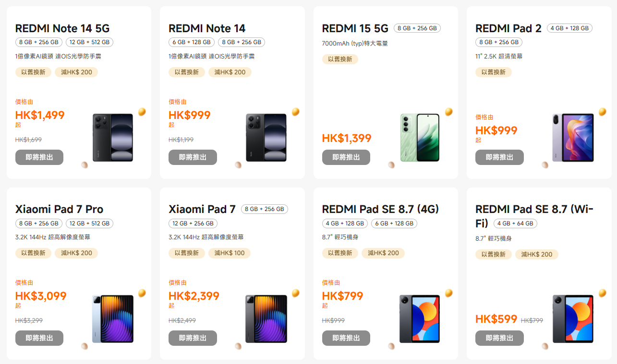Choose 4 GB + 128 GB for REDMI Pad 2
Screen dimensions: 617x364
tap(569, 28)
